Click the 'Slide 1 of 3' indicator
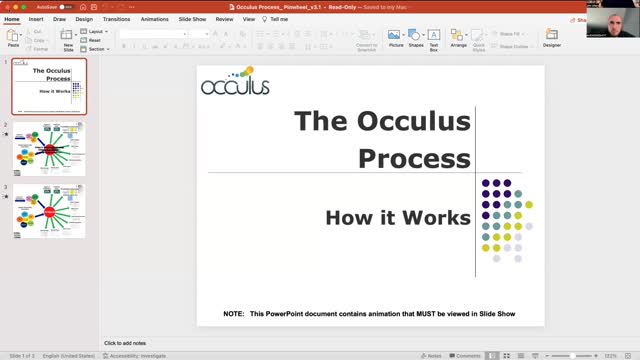The height and width of the screenshot is (360, 640). click(x=22, y=356)
